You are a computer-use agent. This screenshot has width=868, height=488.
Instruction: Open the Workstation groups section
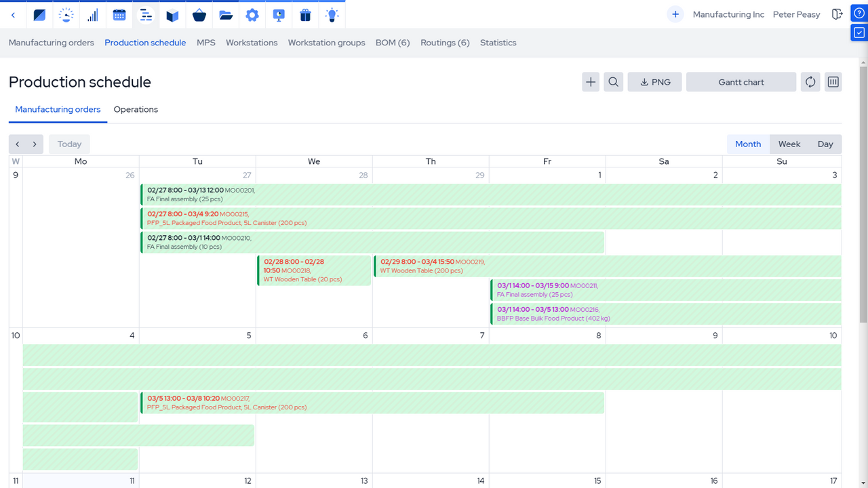(326, 43)
